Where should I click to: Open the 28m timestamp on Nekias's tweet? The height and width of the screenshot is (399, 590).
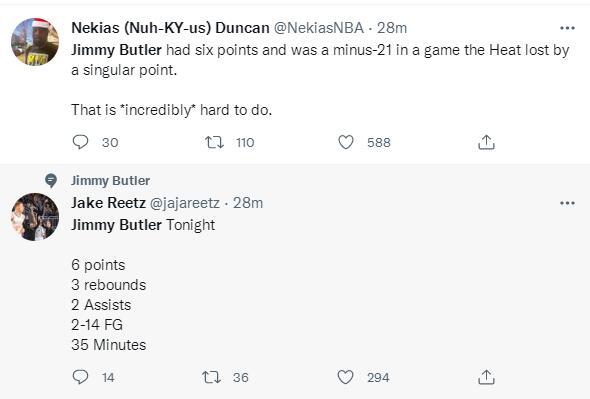[392, 28]
